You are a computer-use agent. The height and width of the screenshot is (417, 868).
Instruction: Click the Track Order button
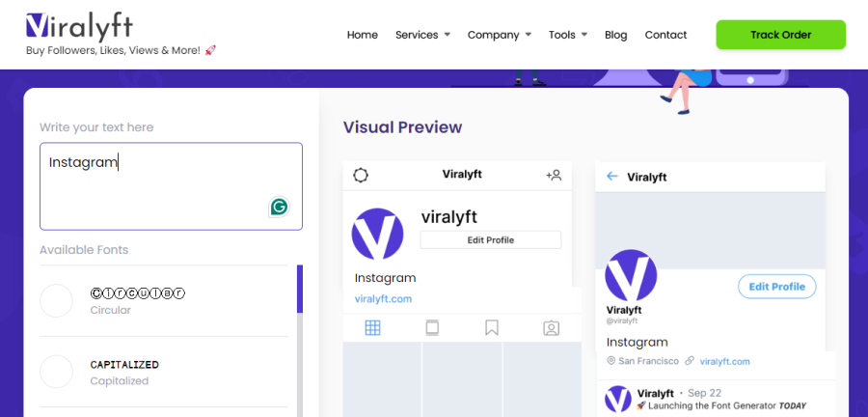(780, 35)
